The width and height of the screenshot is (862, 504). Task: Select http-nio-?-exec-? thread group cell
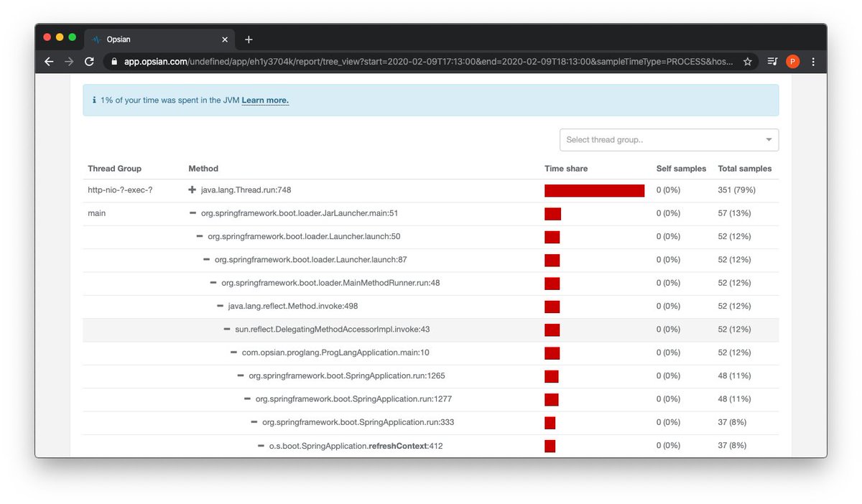(x=120, y=190)
